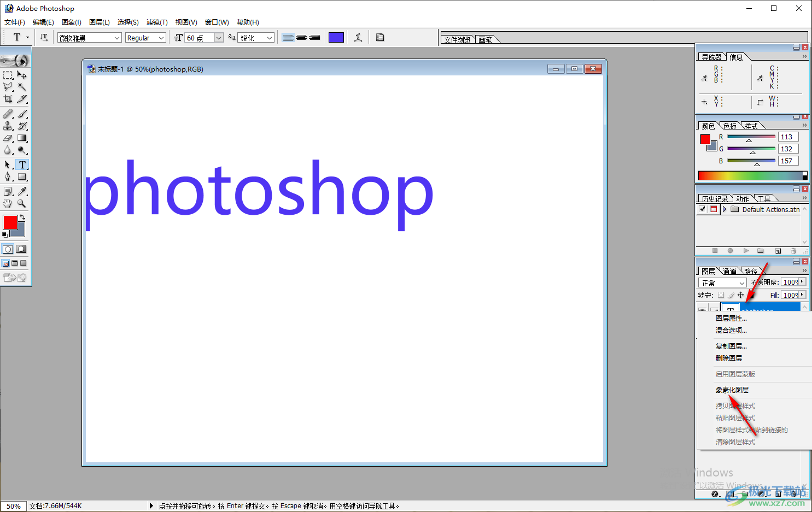Select the Dodge tool
This screenshot has height=512, width=812.
click(22, 150)
